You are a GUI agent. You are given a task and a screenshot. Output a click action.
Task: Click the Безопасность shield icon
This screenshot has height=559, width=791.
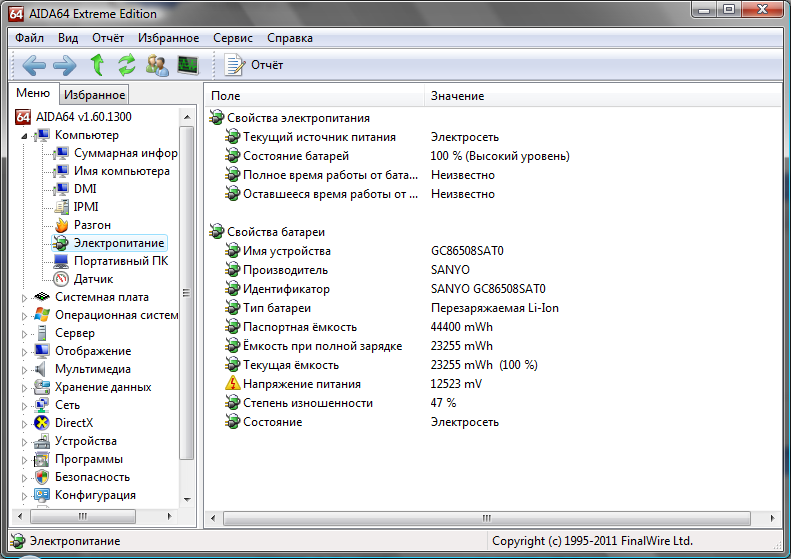pyautogui.click(x=42, y=477)
